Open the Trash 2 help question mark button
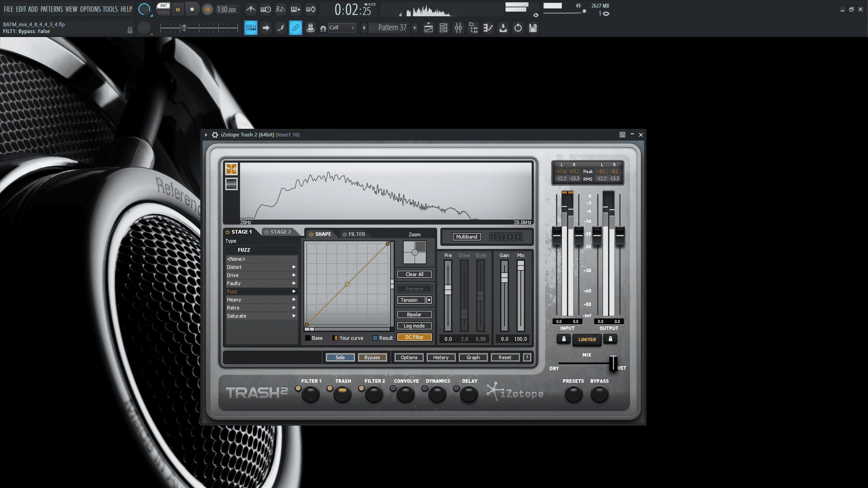 click(527, 357)
